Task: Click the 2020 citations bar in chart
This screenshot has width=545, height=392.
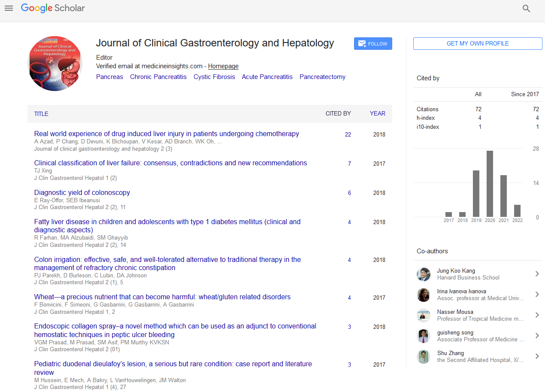Action: (x=490, y=184)
